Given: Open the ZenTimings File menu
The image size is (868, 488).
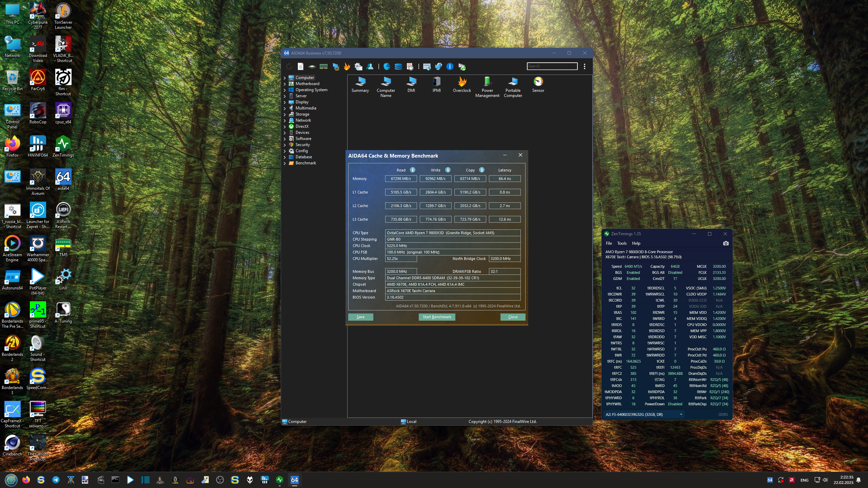Looking at the screenshot, I should (609, 243).
